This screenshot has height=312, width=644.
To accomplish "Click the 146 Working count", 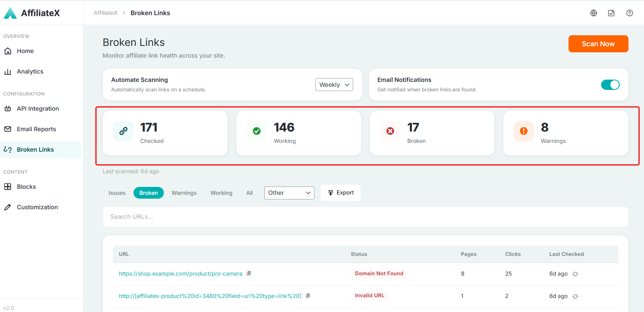I will [284, 127].
